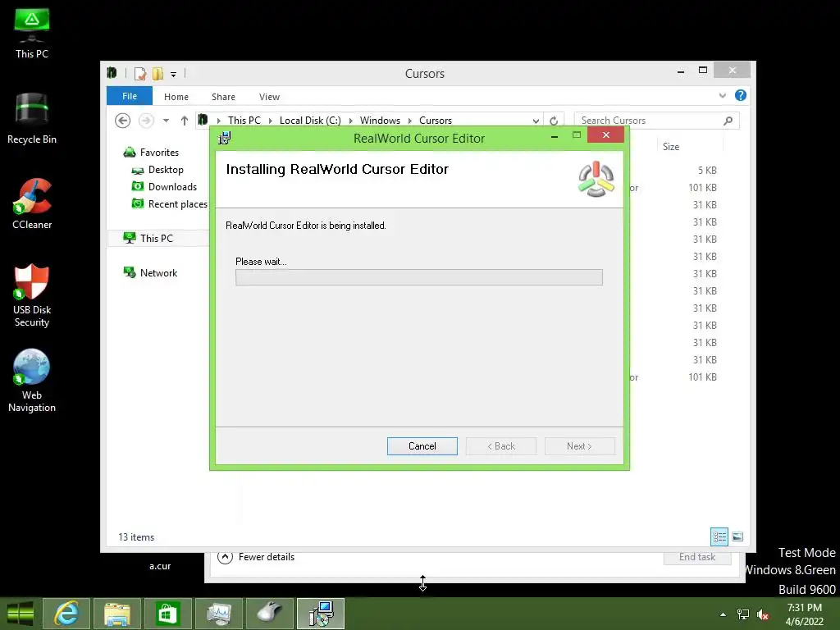Go up one folder level in Explorer

[185, 121]
